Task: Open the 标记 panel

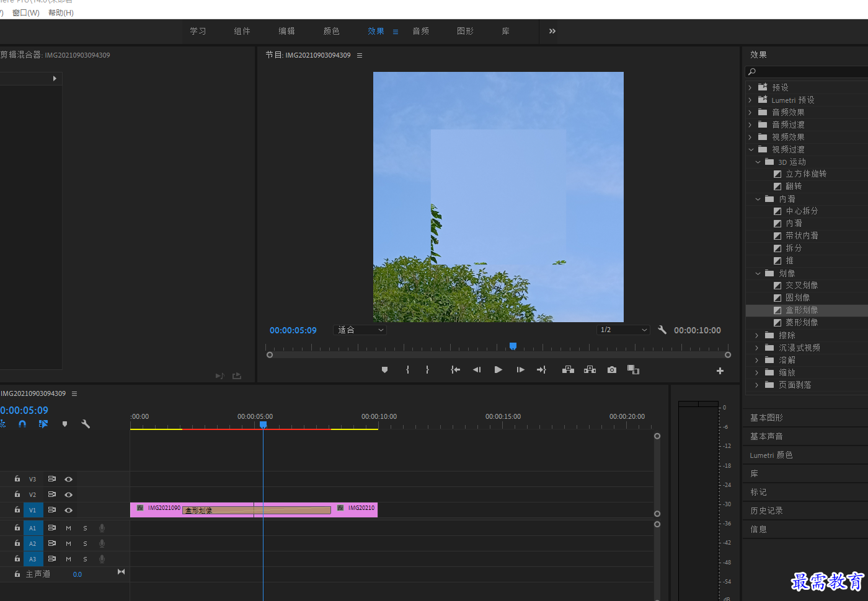Action: coord(758,492)
